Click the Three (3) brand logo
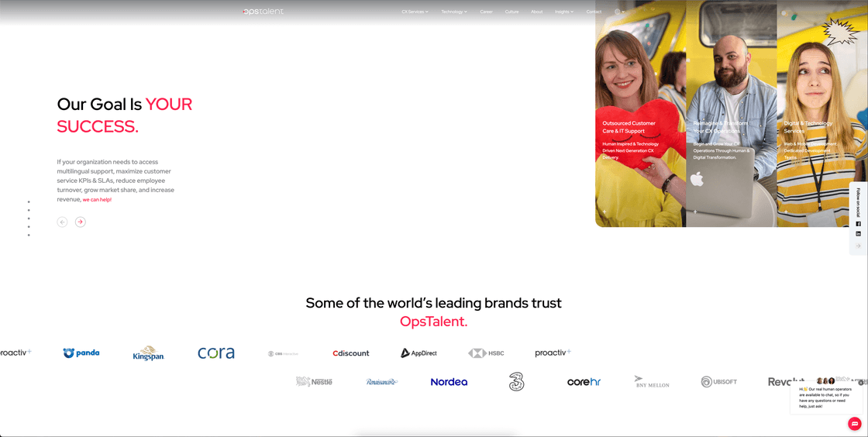 [x=516, y=382]
